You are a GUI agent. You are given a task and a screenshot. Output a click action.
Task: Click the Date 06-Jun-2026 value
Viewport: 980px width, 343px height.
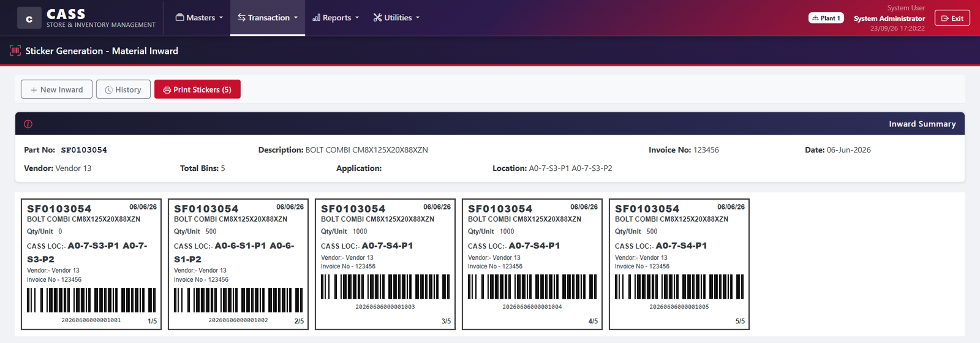pyautogui.click(x=849, y=150)
